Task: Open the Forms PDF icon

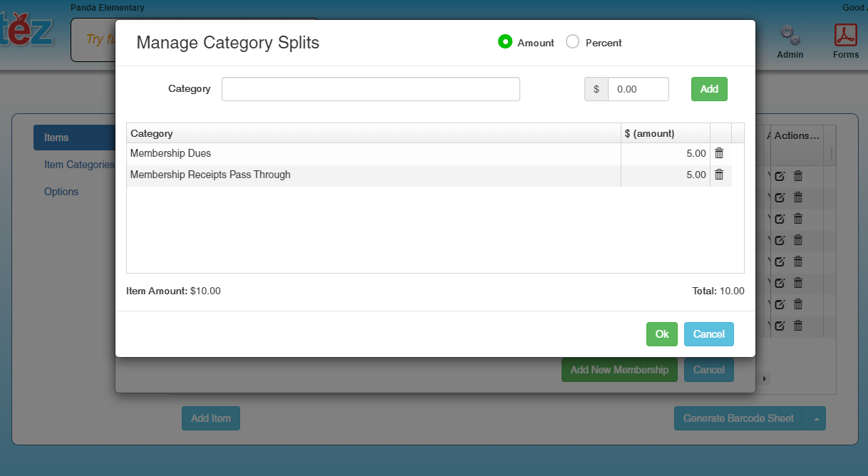Action: tap(846, 36)
